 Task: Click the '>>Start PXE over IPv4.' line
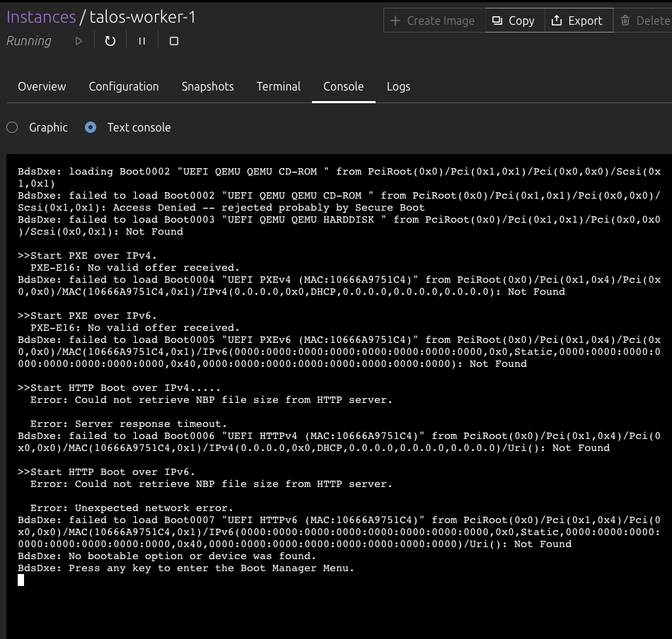(x=88, y=256)
